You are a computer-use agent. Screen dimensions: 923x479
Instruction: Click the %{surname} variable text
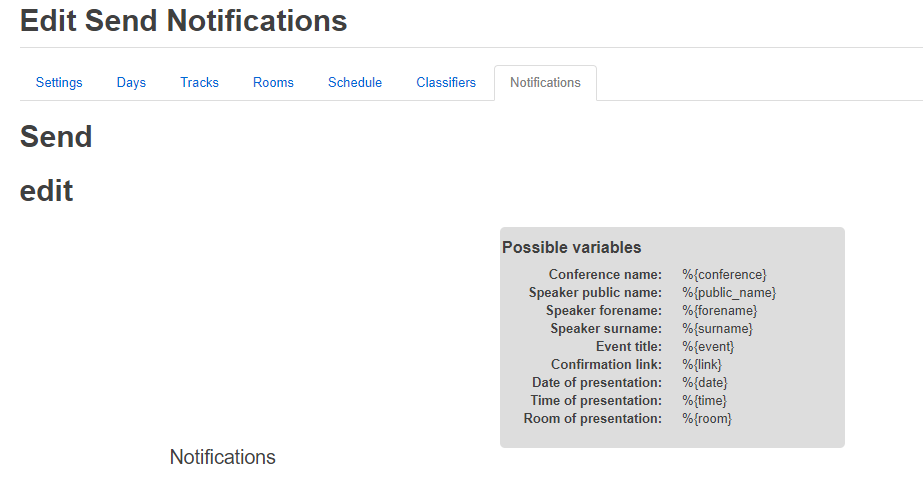point(717,328)
